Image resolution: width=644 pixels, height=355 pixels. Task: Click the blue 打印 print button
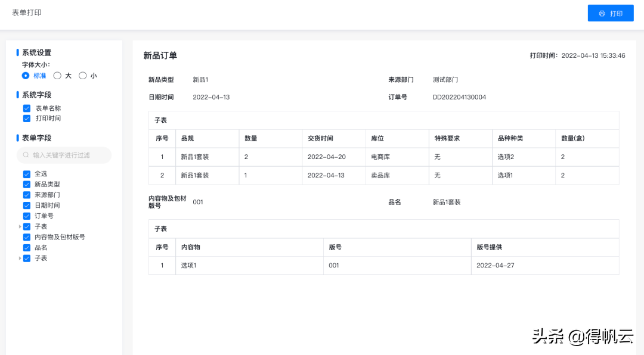tap(611, 13)
